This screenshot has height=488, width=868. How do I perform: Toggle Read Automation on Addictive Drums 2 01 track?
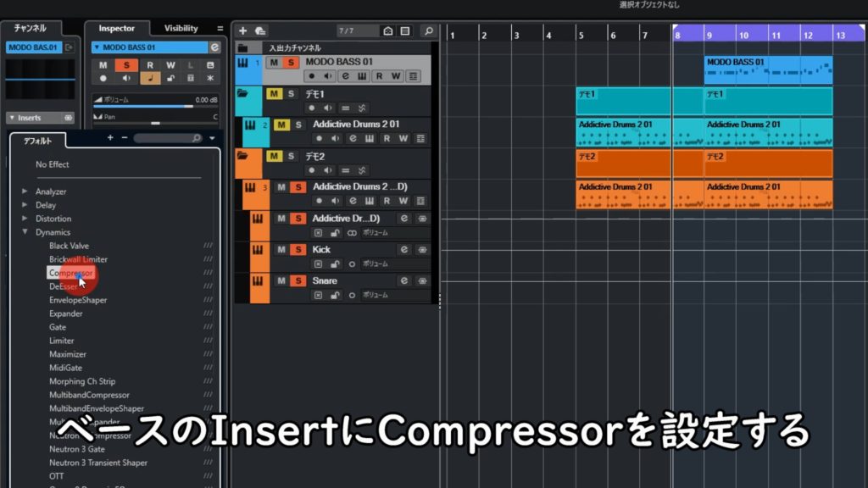click(387, 138)
